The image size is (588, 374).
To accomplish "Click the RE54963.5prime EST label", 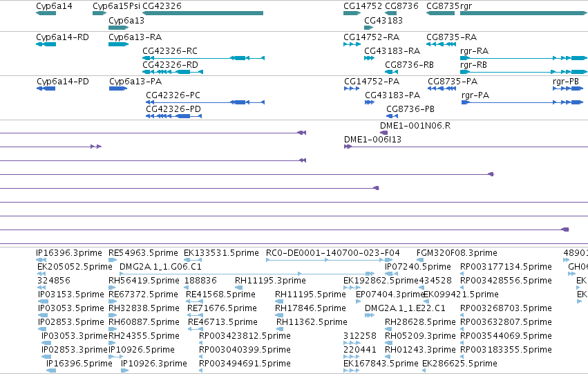I will tap(143, 252).
